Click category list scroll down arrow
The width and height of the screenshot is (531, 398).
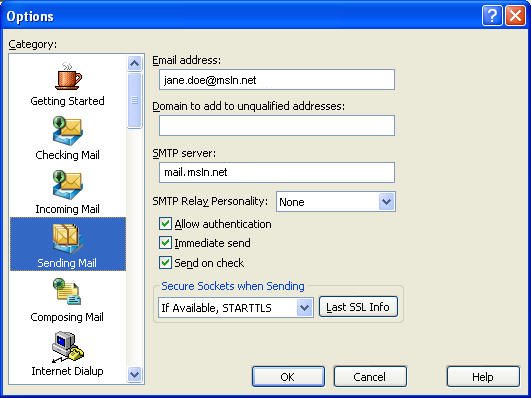[135, 375]
